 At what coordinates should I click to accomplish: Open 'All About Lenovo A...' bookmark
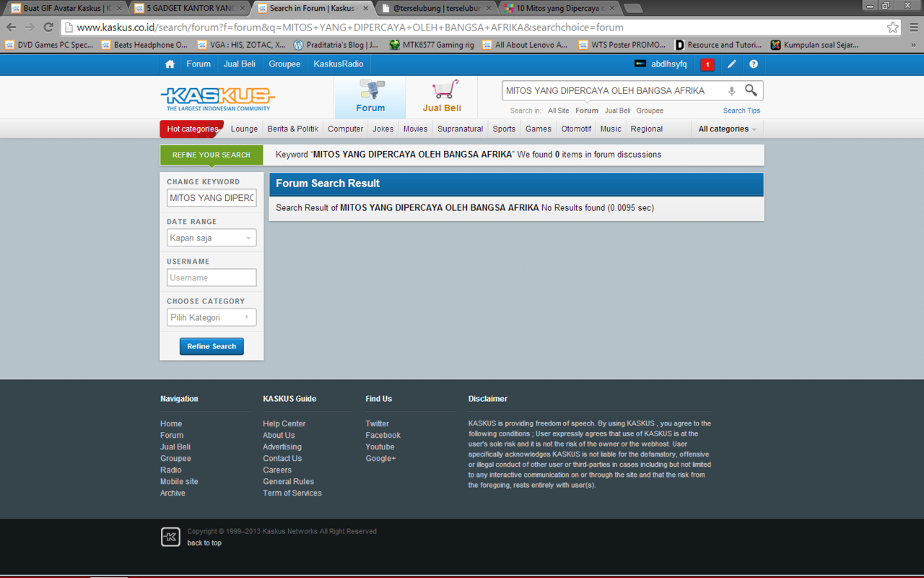coord(525,45)
